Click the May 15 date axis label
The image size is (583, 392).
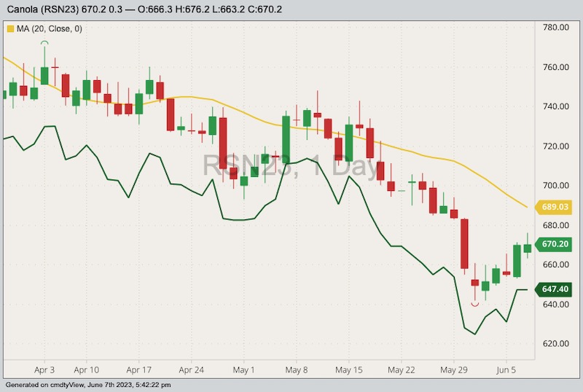click(x=349, y=370)
